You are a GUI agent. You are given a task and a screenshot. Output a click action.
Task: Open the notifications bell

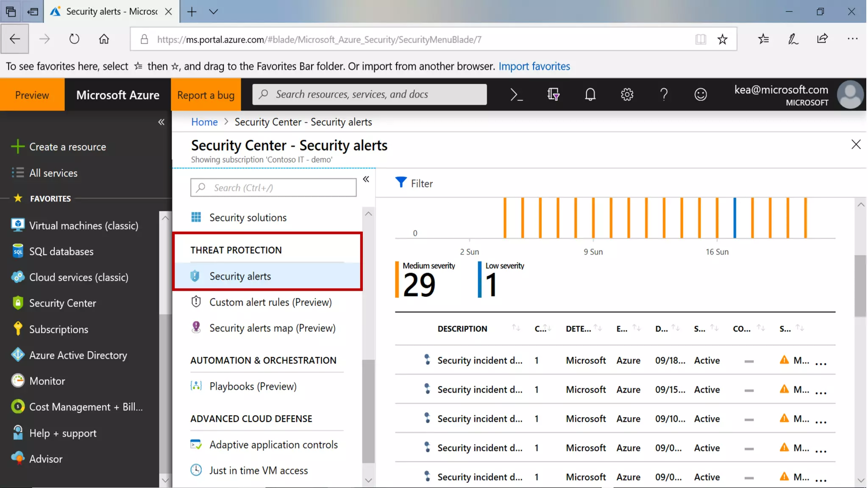tap(590, 94)
